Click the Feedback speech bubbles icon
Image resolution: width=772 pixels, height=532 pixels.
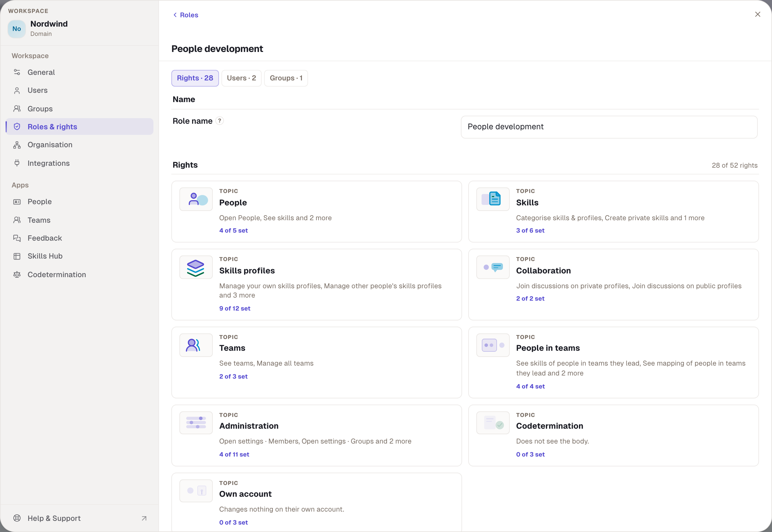pyautogui.click(x=17, y=238)
